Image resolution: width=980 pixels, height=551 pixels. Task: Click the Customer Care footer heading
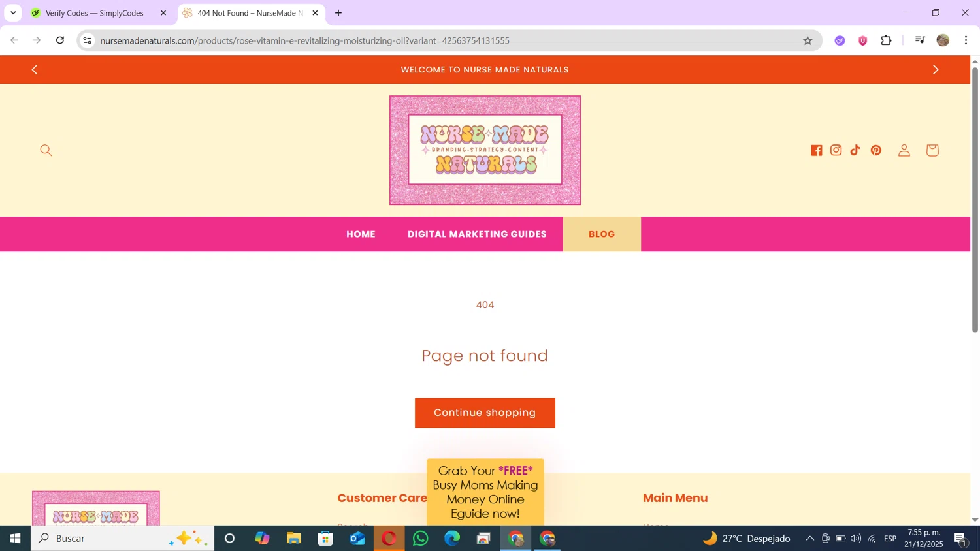click(382, 498)
